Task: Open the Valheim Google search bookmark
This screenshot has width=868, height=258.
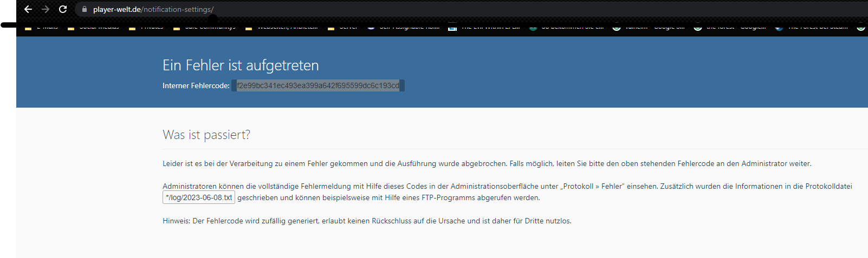Action: click(x=650, y=27)
